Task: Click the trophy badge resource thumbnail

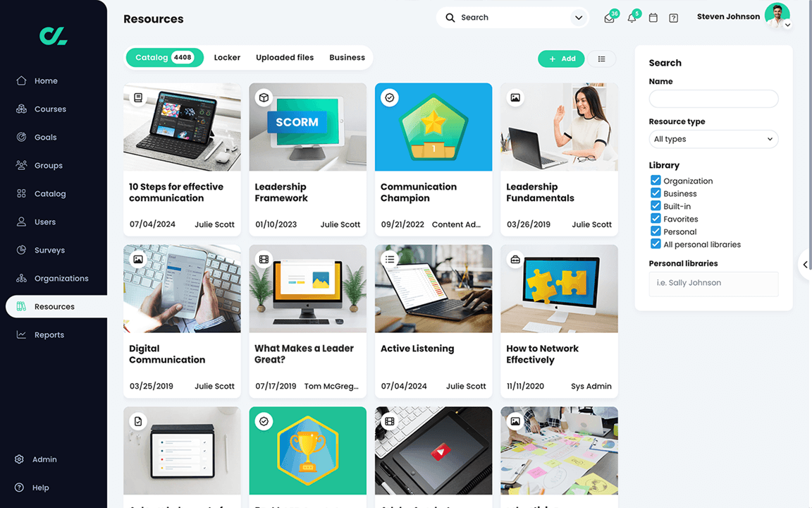Action: [307, 450]
